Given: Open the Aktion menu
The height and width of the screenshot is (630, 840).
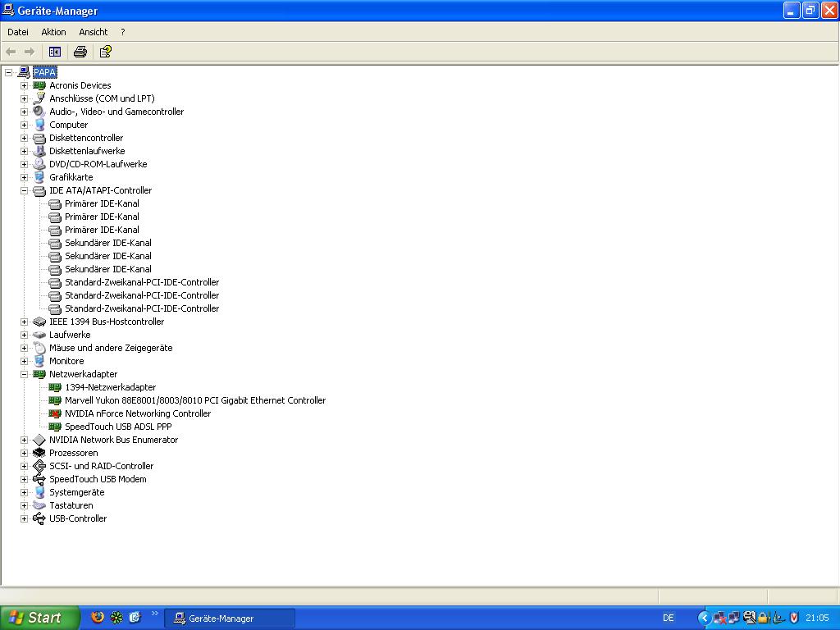Looking at the screenshot, I should pos(53,32).
